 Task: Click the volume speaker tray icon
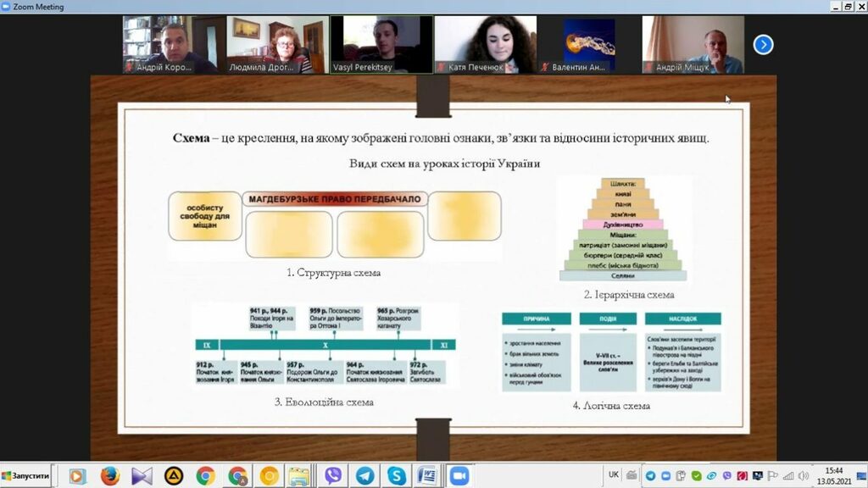click(x=802, y=476)
